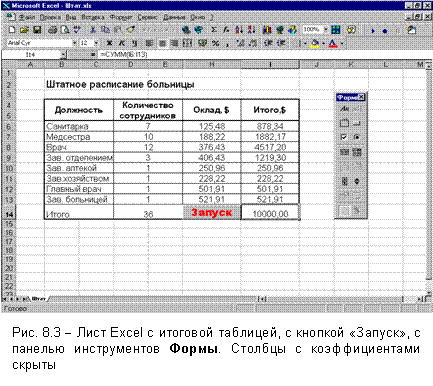
Task: Select the Combo Box control in Формы
Action: point(357,152)
